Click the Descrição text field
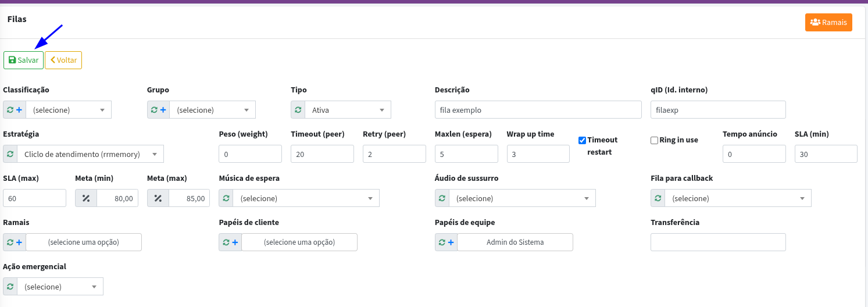 (x=538, y=110)
